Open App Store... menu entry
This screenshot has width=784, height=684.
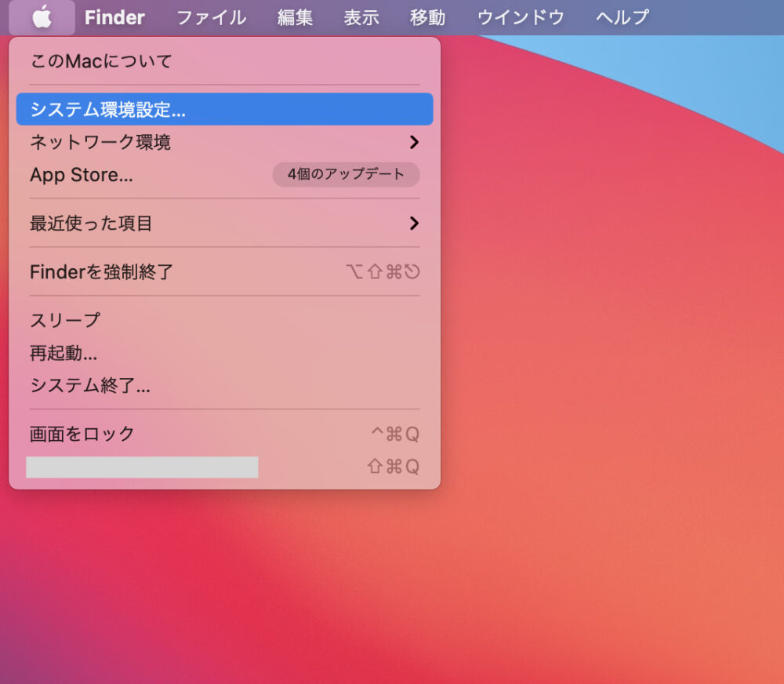(x=224, y=175)
